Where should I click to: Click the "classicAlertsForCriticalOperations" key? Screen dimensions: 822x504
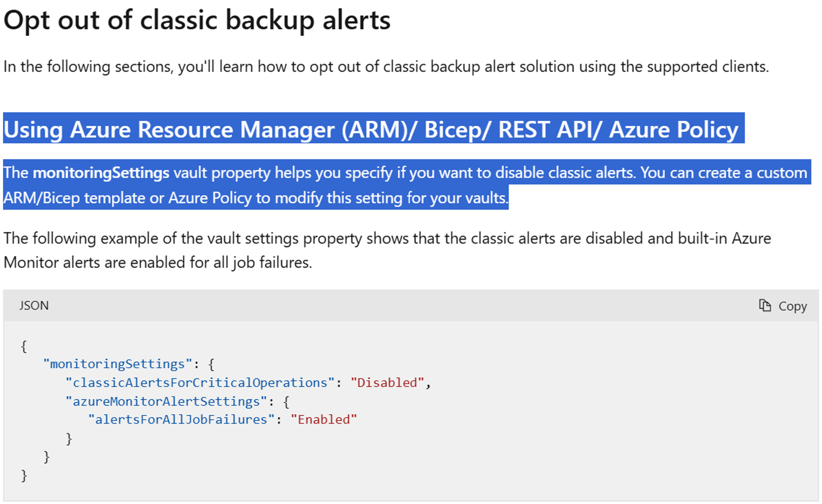(x=200, y=383)
